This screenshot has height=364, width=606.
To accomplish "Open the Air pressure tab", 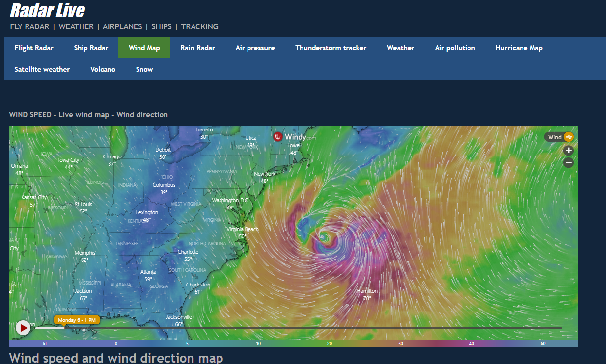I will 255,48.
